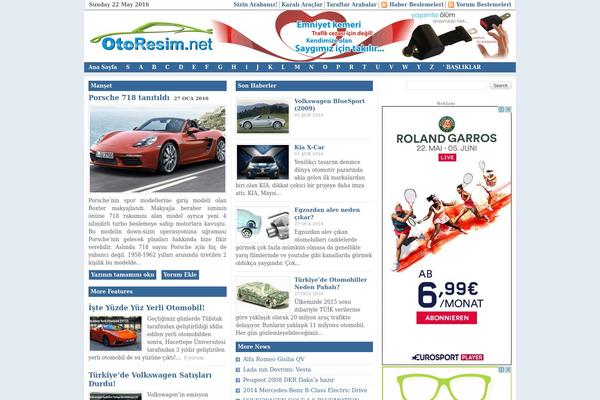Open Peugeot 2008 DKR Daka'a hazır link
This screenshot has width=600, height=400.
(289, 380)
